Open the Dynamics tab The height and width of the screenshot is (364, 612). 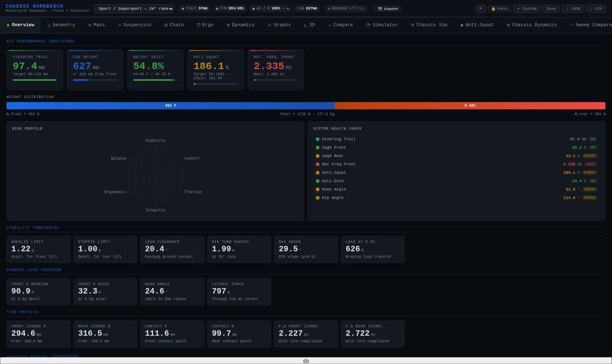(240, 25)
